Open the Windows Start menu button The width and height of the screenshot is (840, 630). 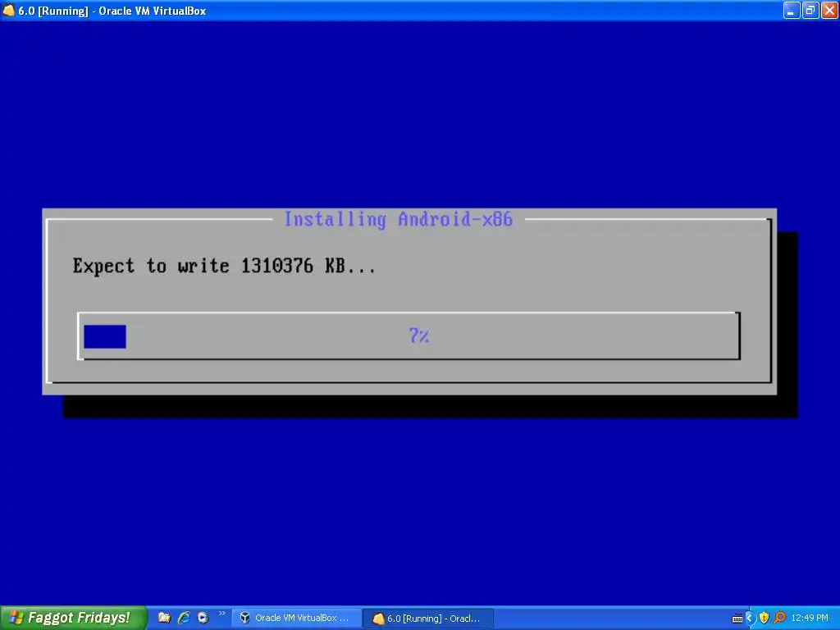(x=72, y=618)
